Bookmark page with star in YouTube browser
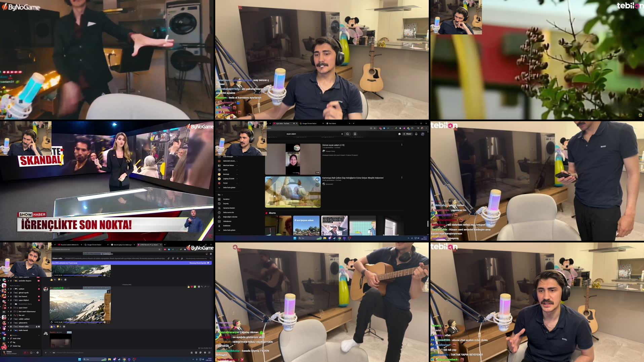The width and height of the screenshot is (644, 362). (375, 128)
